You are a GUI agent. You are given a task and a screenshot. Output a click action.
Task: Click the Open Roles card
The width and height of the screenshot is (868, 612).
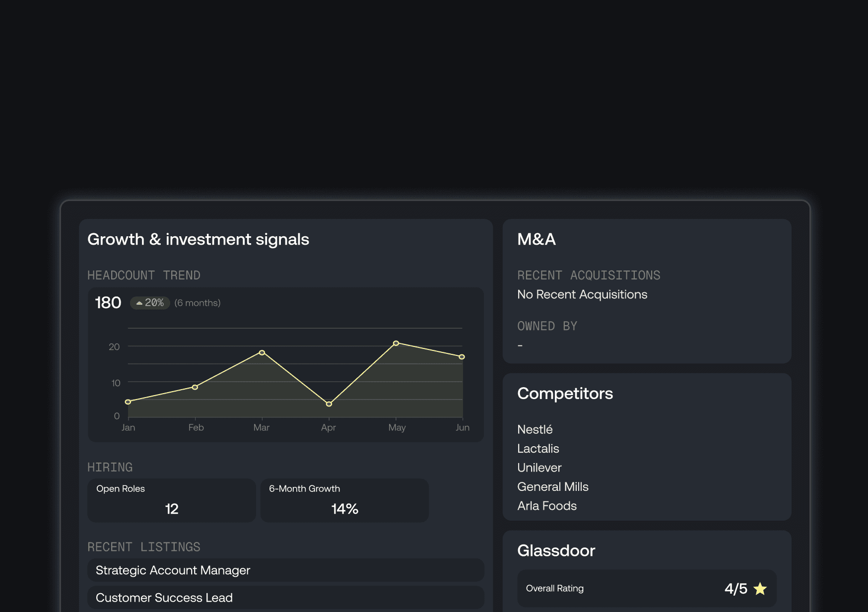tap(172, 500)
